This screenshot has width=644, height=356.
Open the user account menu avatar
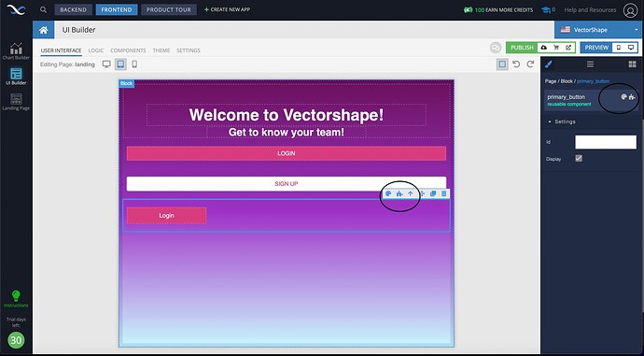(x=630, y=10)
